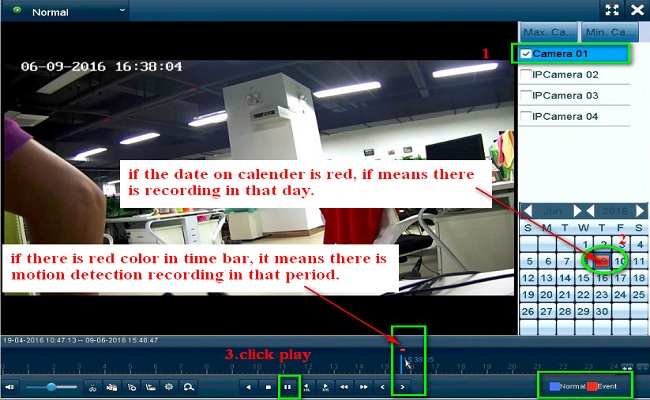Select date 10 in the calendar
This screenshot has width=650, height=400.
621,261
